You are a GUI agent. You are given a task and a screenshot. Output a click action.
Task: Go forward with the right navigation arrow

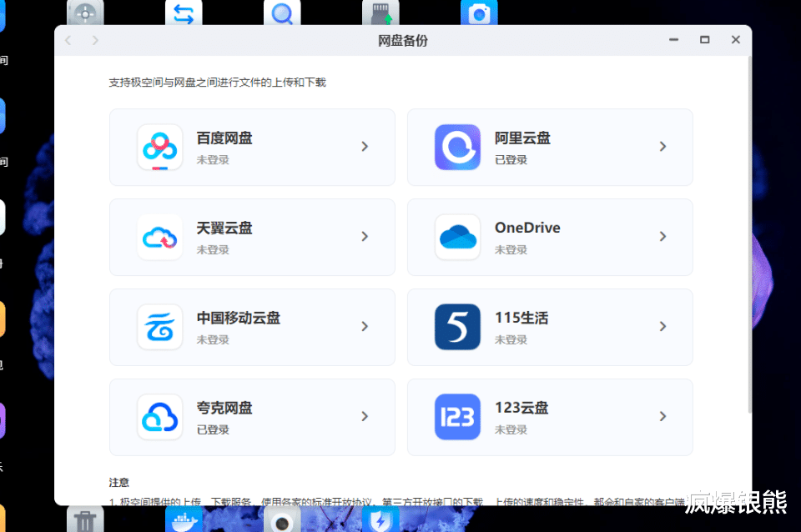point(95,40)
